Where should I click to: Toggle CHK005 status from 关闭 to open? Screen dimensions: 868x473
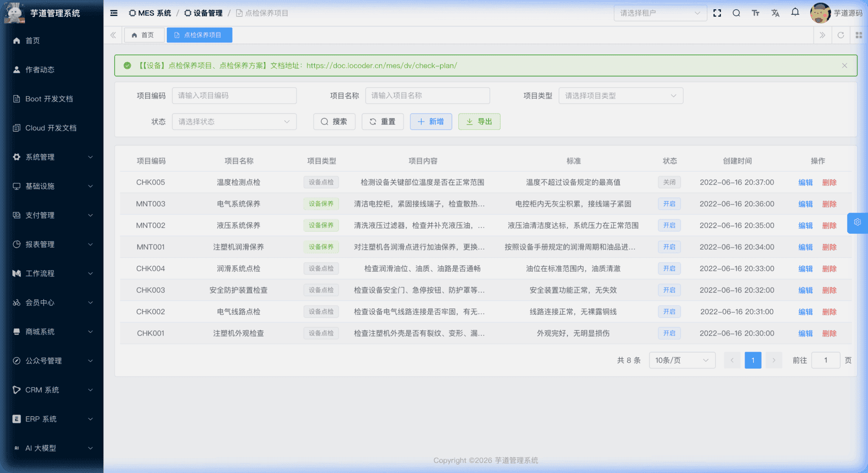669,182
